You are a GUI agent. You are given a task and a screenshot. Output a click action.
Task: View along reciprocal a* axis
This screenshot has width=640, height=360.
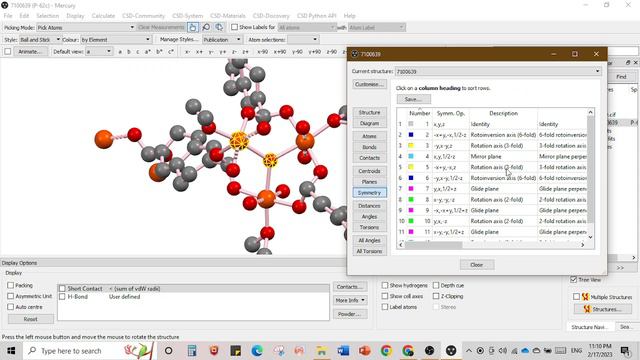pos(148,52)
